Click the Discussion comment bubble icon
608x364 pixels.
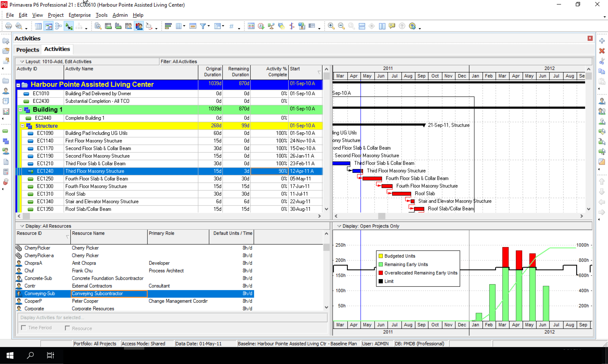pos(392,26)
